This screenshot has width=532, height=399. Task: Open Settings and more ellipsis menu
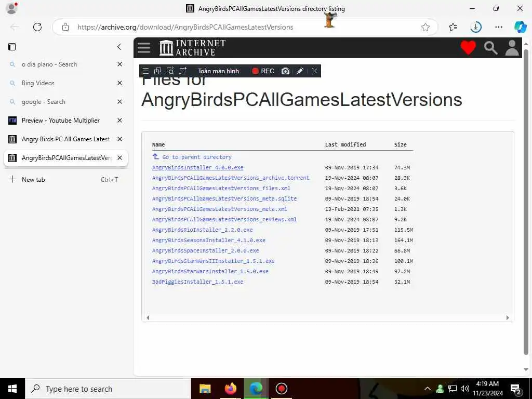(498, 27)
